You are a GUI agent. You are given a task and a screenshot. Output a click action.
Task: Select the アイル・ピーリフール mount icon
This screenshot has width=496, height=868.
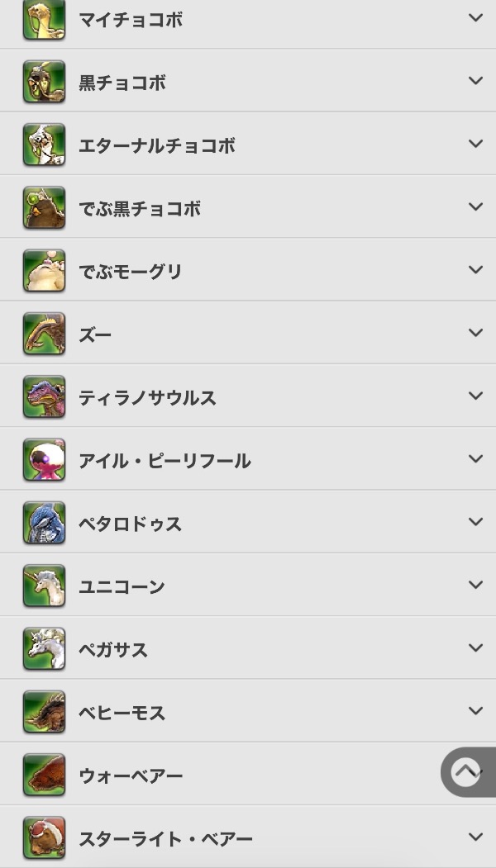pos(44,460)
